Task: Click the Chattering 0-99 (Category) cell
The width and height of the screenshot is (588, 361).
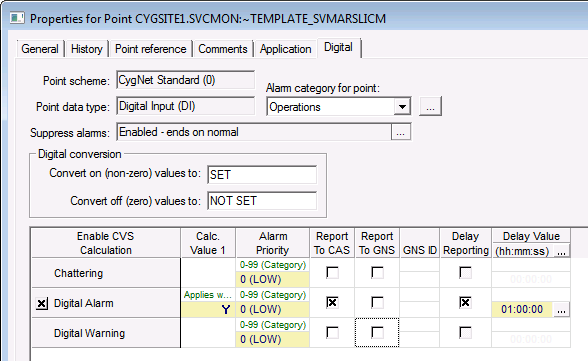Action: tap(273, 265)
